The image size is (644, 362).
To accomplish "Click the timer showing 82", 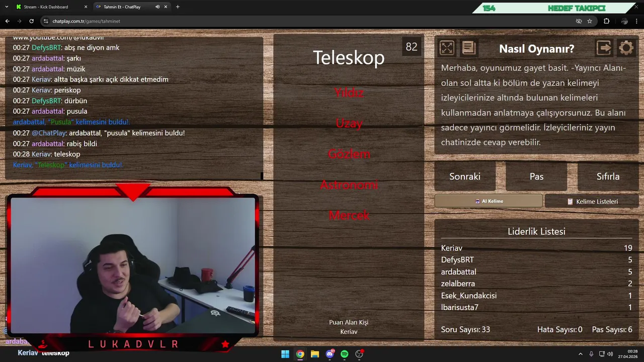I will [412, 47].
